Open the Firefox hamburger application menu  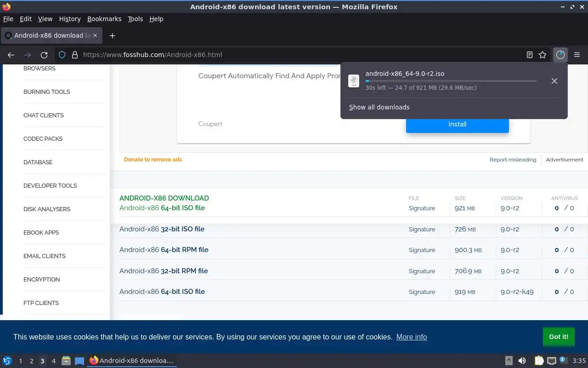[577, 55]
